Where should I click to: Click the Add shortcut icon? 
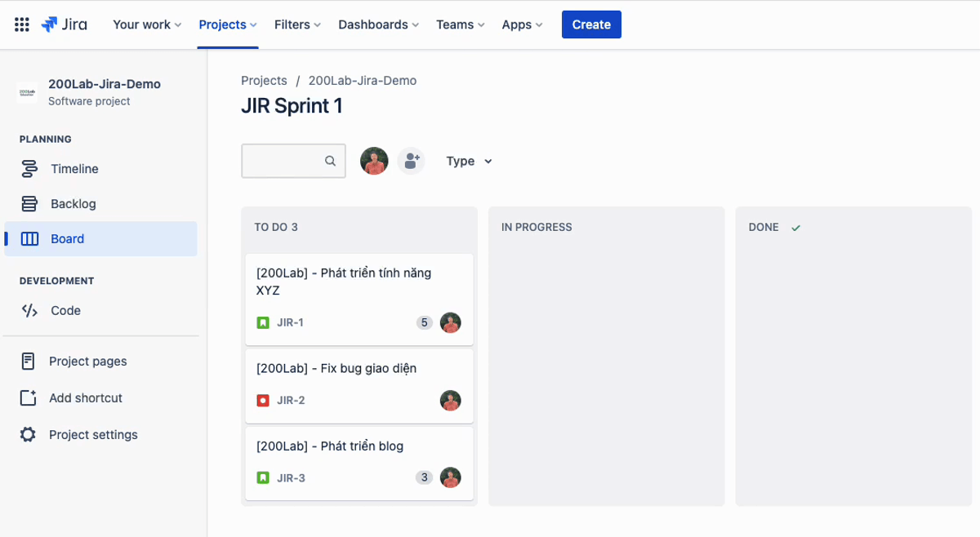28,397
